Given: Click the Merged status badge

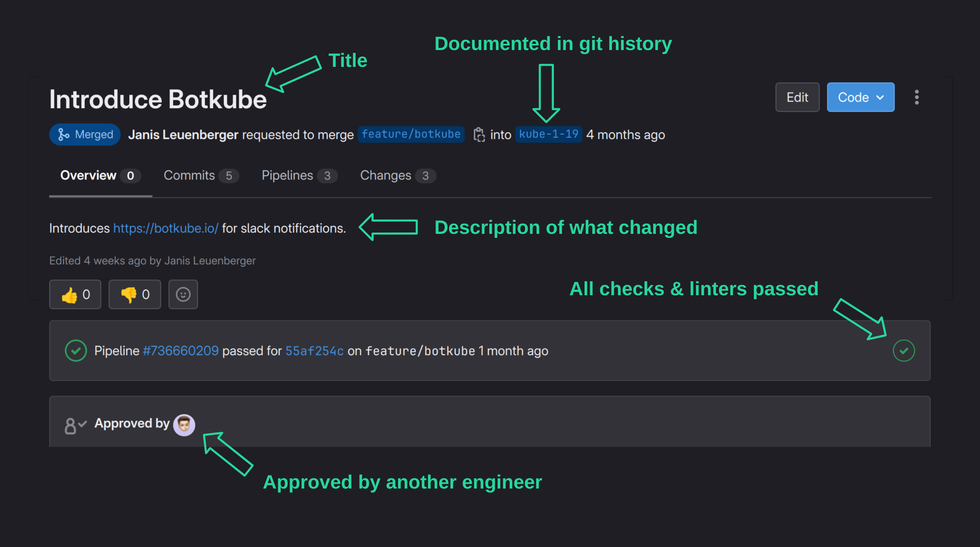Looking at the screenshot, I should coord(85,134).
